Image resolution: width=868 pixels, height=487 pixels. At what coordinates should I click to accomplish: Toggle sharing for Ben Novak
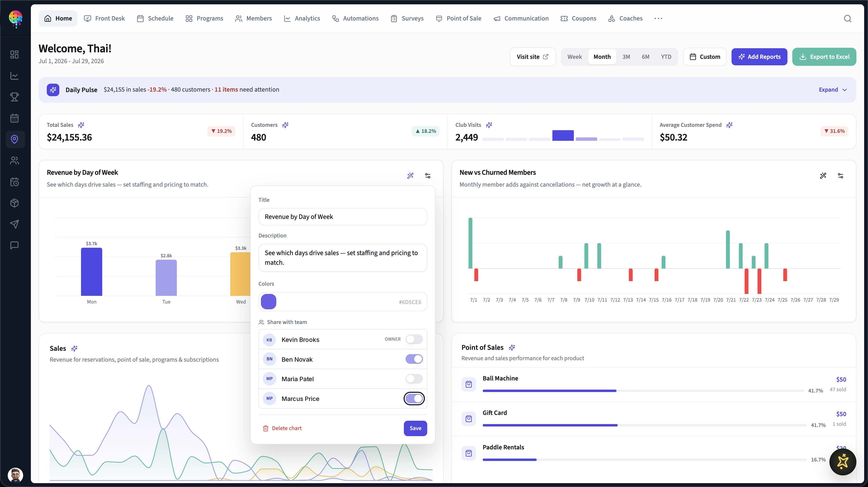click(414, 359)
